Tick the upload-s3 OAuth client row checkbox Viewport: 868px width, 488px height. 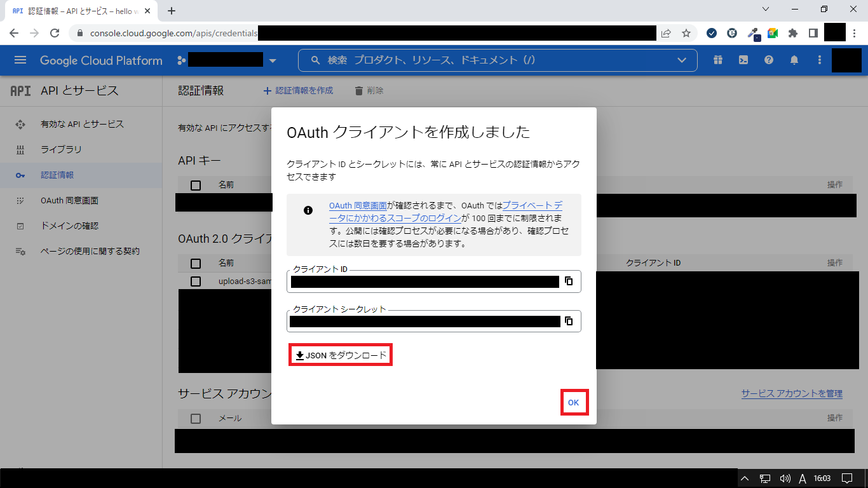tap(196, 281)
